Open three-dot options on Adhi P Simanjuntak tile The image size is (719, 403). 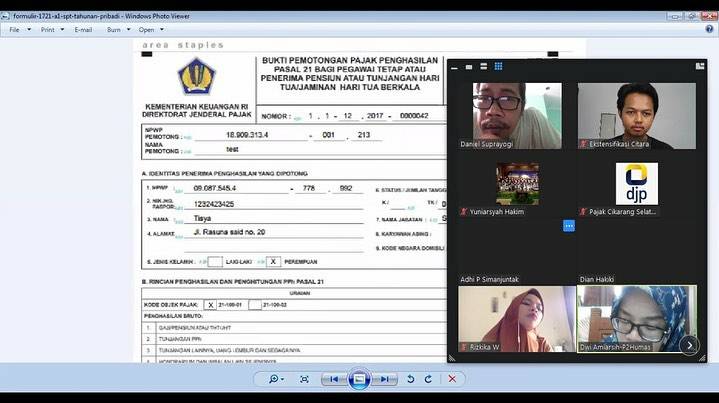pos(569,226)
